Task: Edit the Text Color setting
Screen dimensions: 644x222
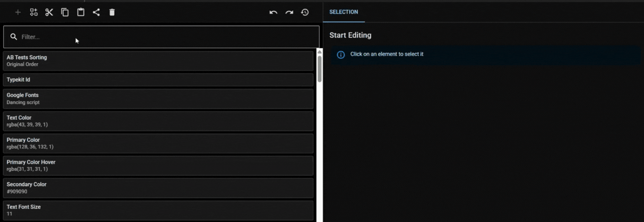Action: pos(158,121)
